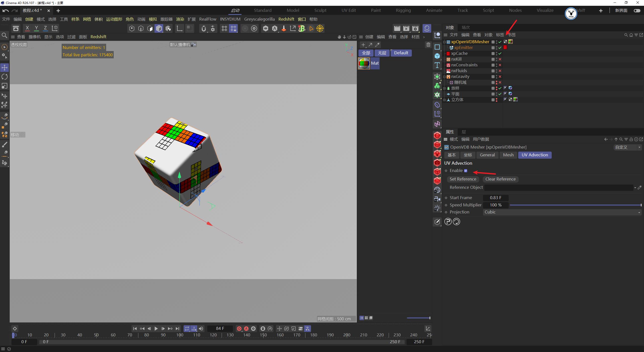Select the Rotate tool in the left toolbar
This screenshot has height=352, width=644.
tap(4, 77)
